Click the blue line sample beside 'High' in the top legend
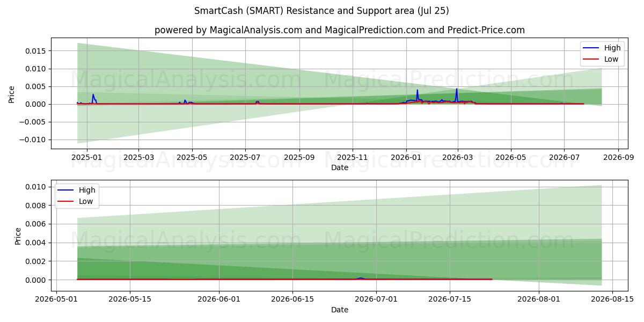 pos(592,48)
